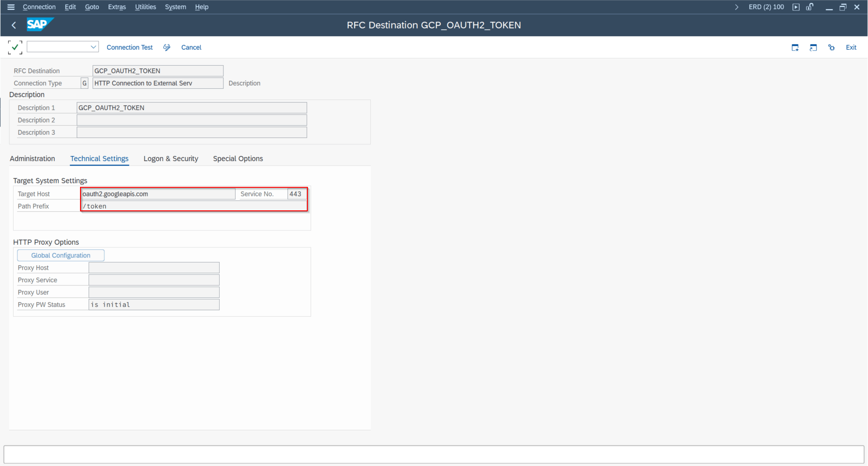The width and height of the screenshot is (868, 466).
Task: Click the Proxy User field
Action: tap(154, 292)
